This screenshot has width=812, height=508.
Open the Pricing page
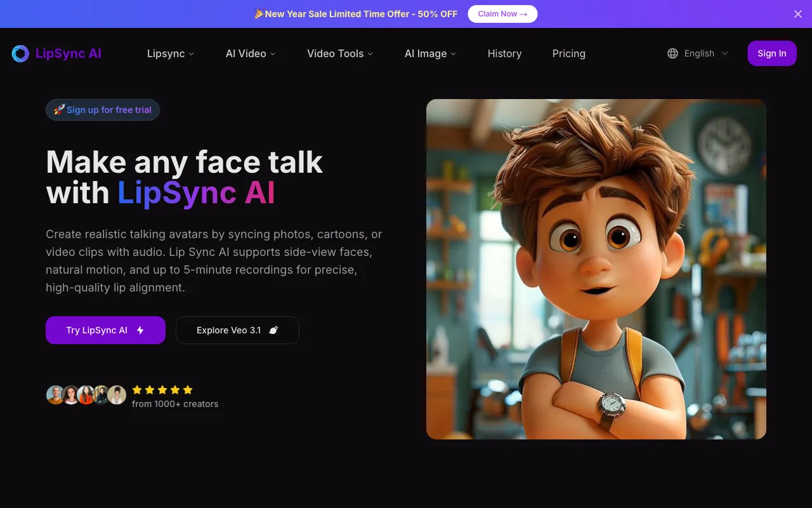[x=568, y=53]
